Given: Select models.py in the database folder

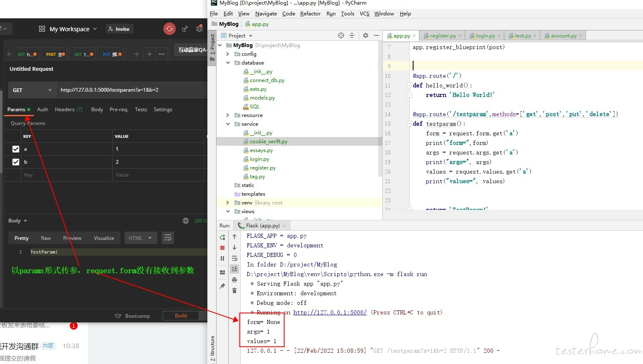Looking at the screenshot, I should coord(262,98).
